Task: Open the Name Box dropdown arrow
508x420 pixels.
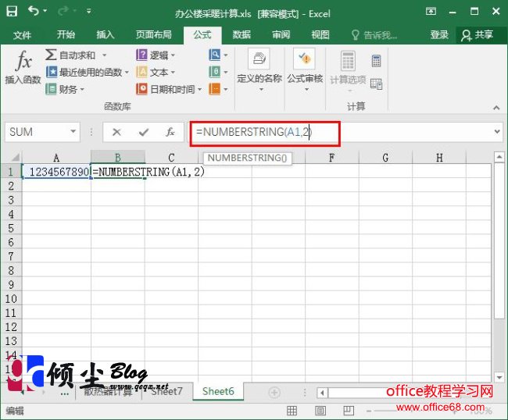Action: [73, 132]
